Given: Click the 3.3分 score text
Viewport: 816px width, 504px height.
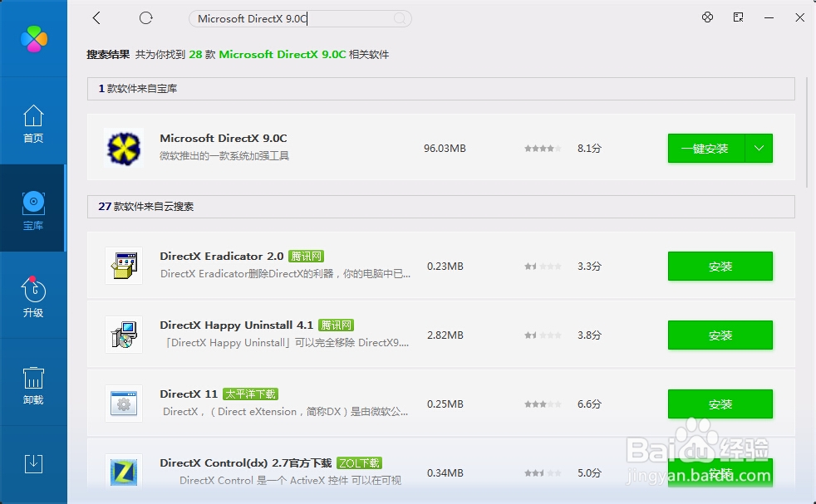Looking at the screenshot, I should [x=589, y=267].
